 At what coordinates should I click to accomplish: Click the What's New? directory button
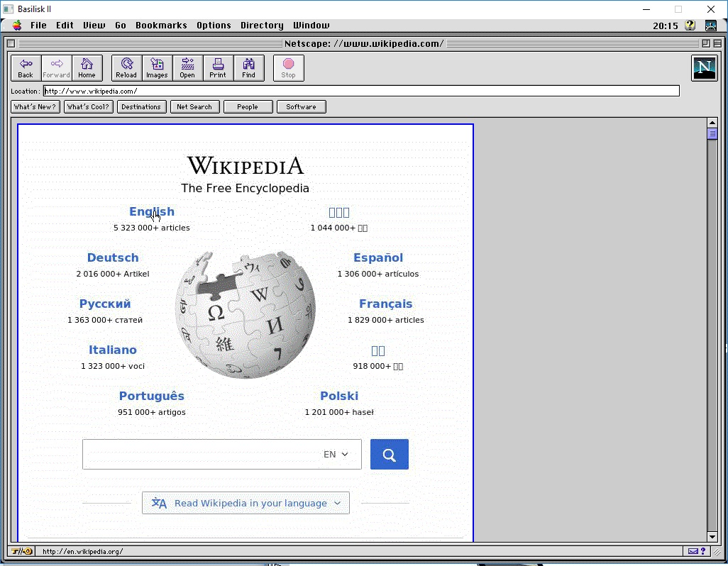click(35, 106)
